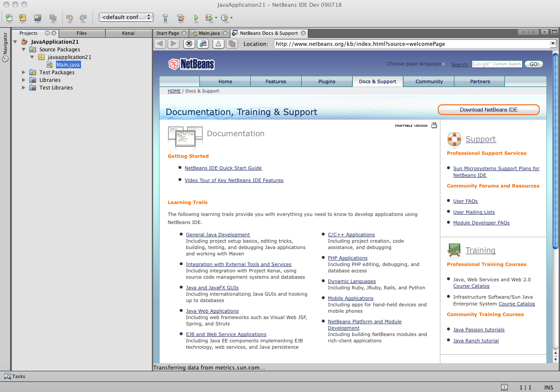The image size is (560, 392).
Task: Click the NetBeans logo on the web page
Action: [x=191, y=64]
